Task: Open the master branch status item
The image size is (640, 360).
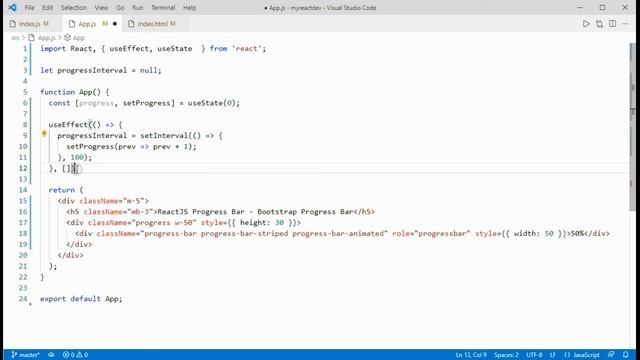Action: pyautogui.click(x=26, y=355)
